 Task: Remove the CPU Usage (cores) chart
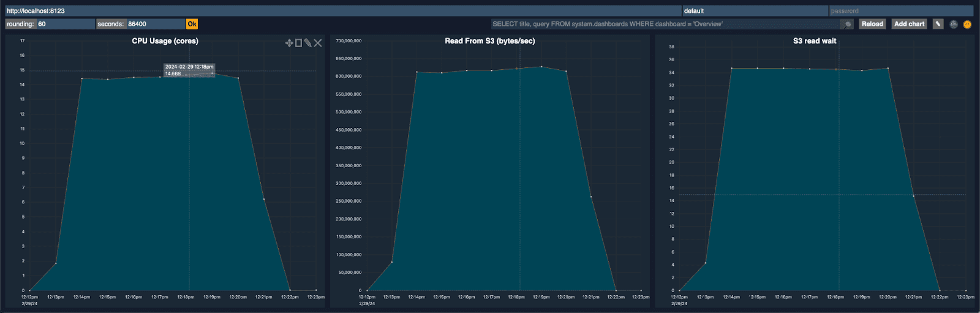coord(318,43)
